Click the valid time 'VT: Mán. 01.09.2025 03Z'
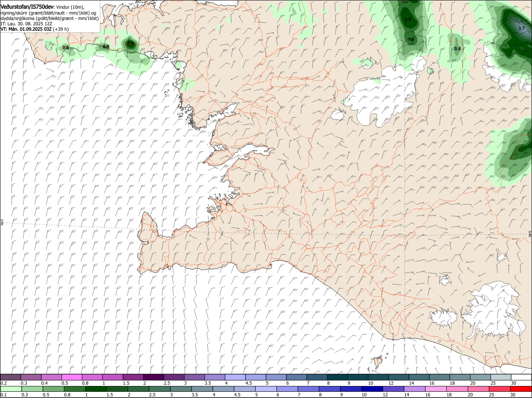The image size is (532, 398). [x=26, y=29]
